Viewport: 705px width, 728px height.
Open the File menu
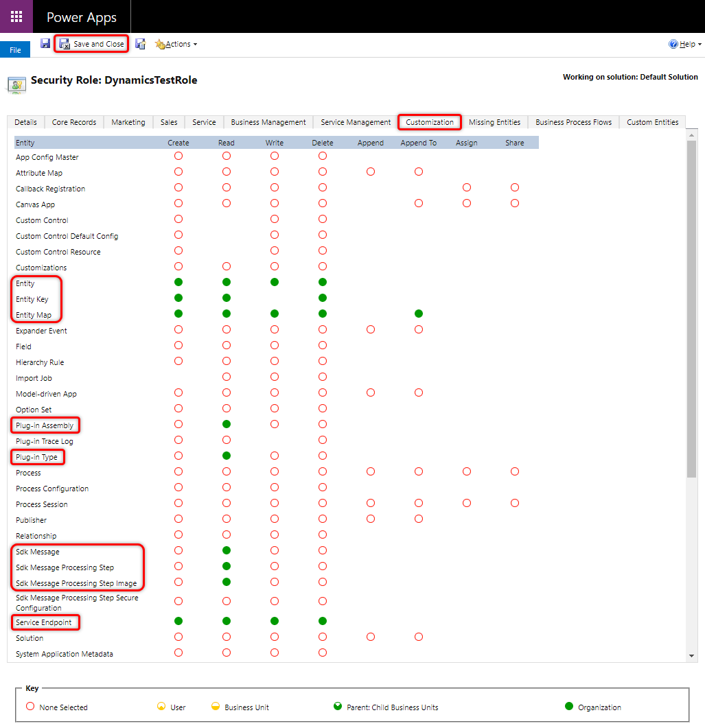[x=15, y=49]
